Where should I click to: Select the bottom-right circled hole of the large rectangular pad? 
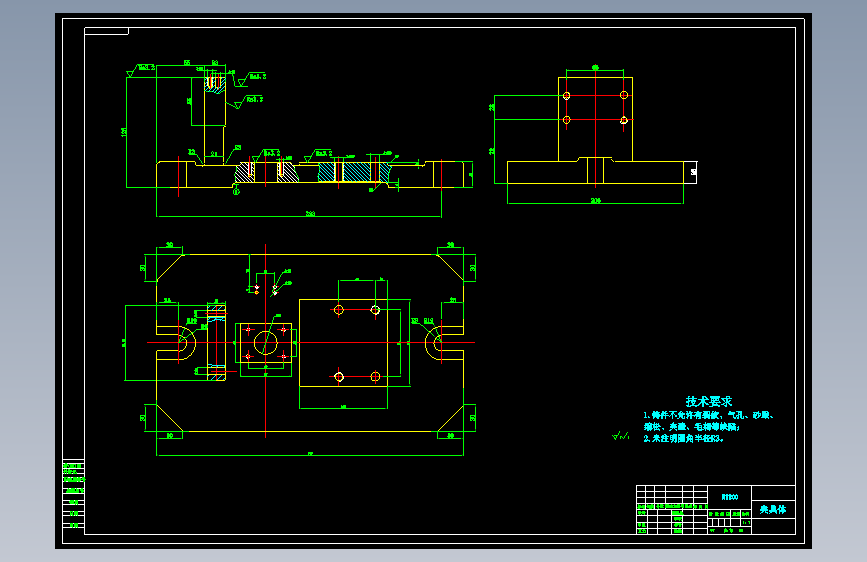(375, 377)
